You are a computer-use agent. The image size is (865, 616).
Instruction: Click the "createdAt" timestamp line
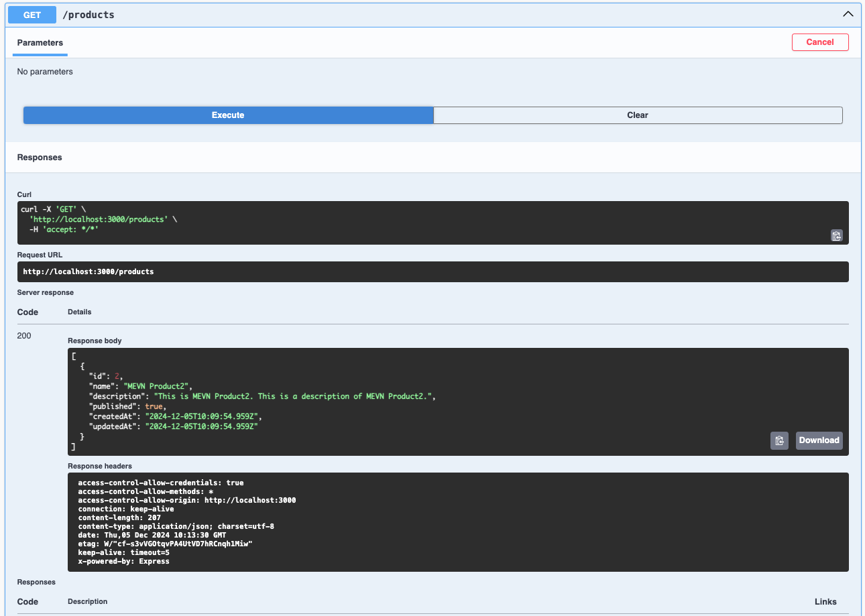coord(175,416)
